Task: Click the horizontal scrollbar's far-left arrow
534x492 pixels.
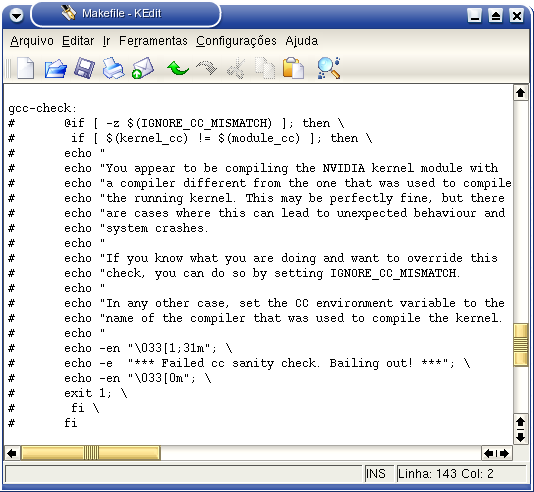Action: coord(12,454)
